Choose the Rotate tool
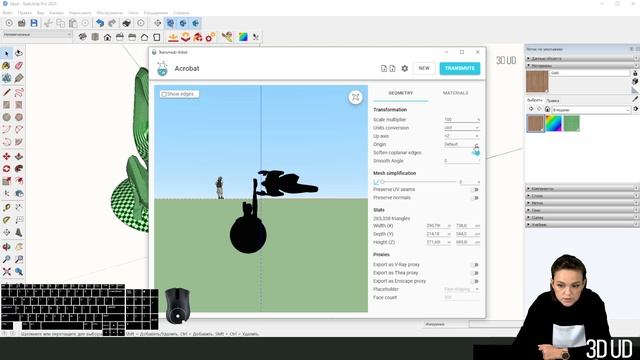This screenshot has height=360, width=640. (x=7, y=169)
